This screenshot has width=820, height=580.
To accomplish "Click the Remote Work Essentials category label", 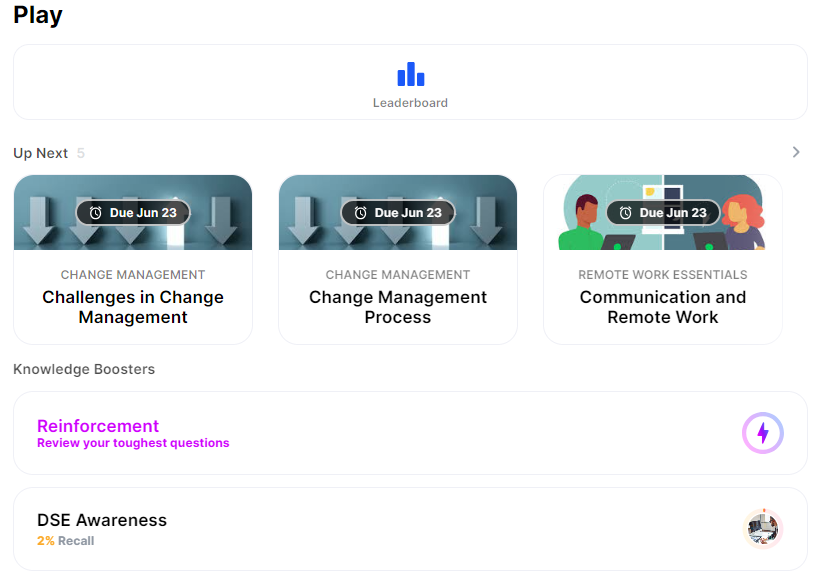I will [663, 274].
